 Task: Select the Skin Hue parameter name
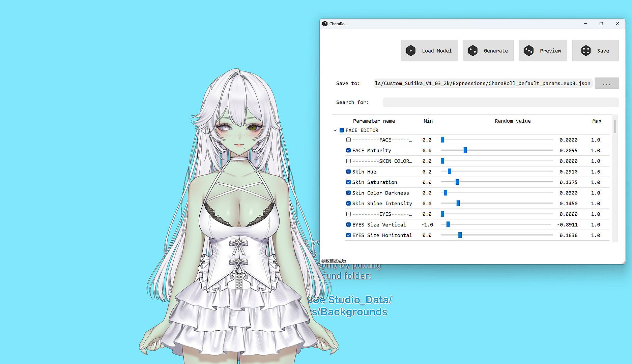click(x=364, y=172)
